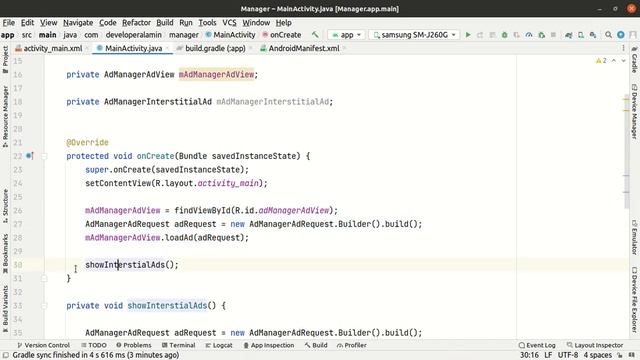Image resolution: width=640 pixels, height=360 pixels.
Task: Toggle the Bookmarks side panel
Action: click(x=5, y=253)
